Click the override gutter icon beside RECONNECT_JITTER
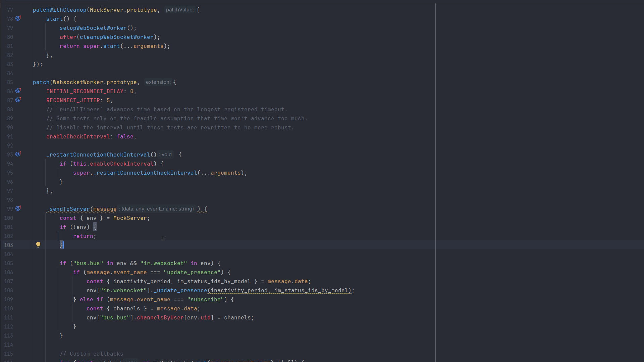Image resolution: width=644 pixels, height=362 pixels. (18, 100)
